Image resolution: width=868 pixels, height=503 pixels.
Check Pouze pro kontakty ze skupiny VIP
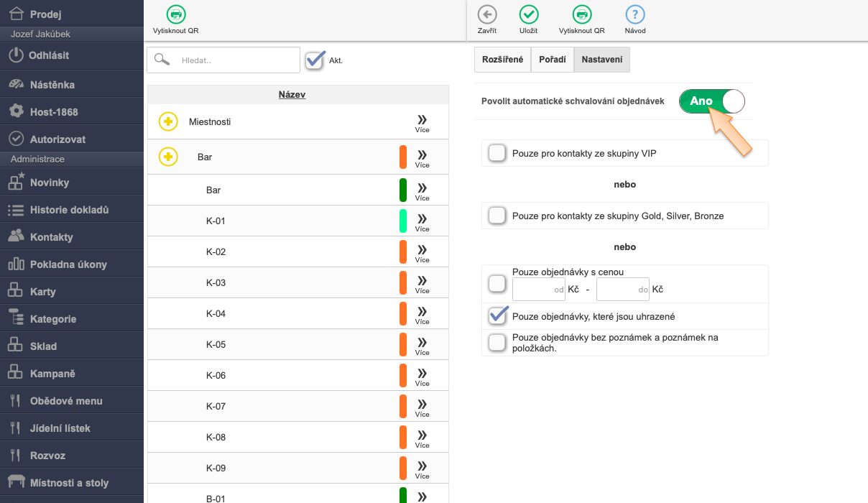coord(497,153)
